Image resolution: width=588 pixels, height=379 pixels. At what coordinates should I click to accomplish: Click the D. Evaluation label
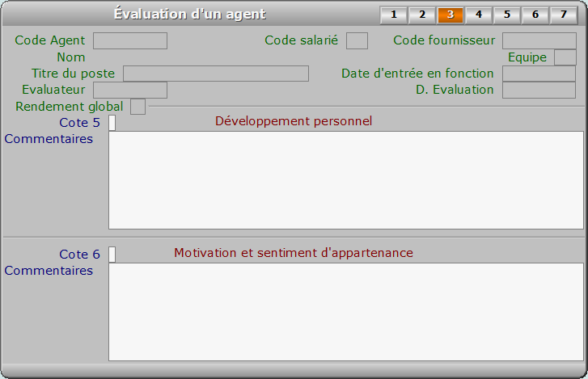pyautogui.click(x=455, y=90)
